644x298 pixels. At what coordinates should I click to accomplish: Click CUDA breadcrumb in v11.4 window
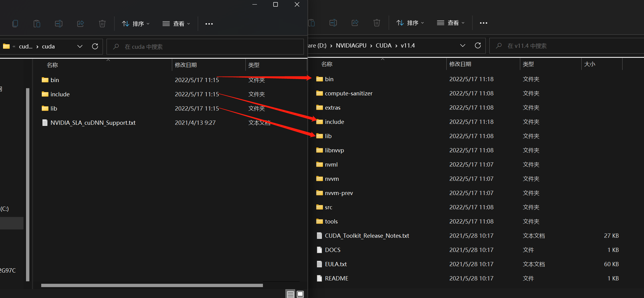[383, 45]
